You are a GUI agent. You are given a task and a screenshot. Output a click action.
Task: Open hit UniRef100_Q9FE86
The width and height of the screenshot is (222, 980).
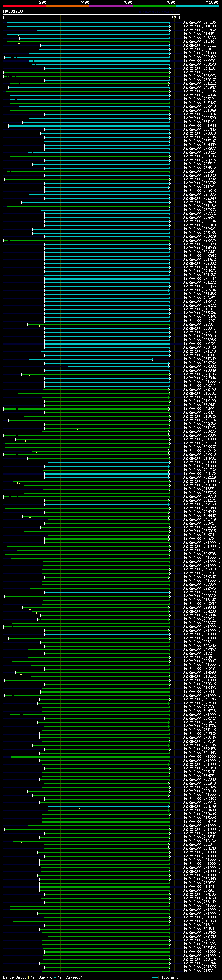pyautogui.click(x=199, y=23)
